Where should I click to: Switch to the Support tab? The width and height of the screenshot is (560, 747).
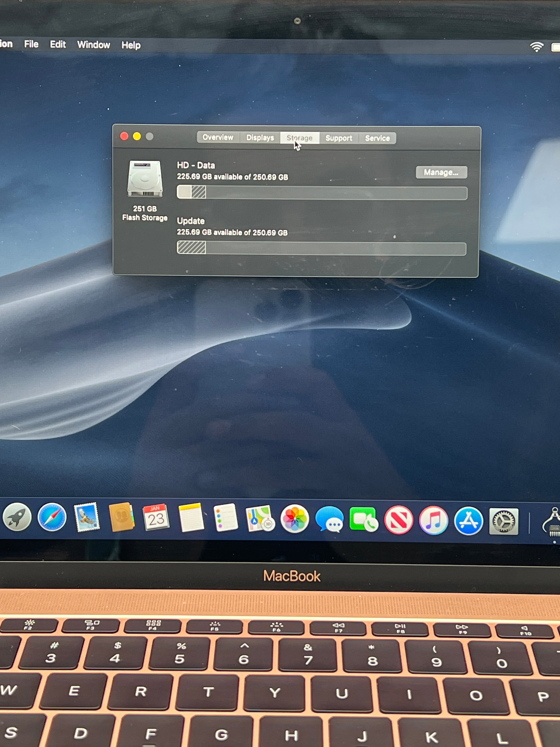click(339, 138)
